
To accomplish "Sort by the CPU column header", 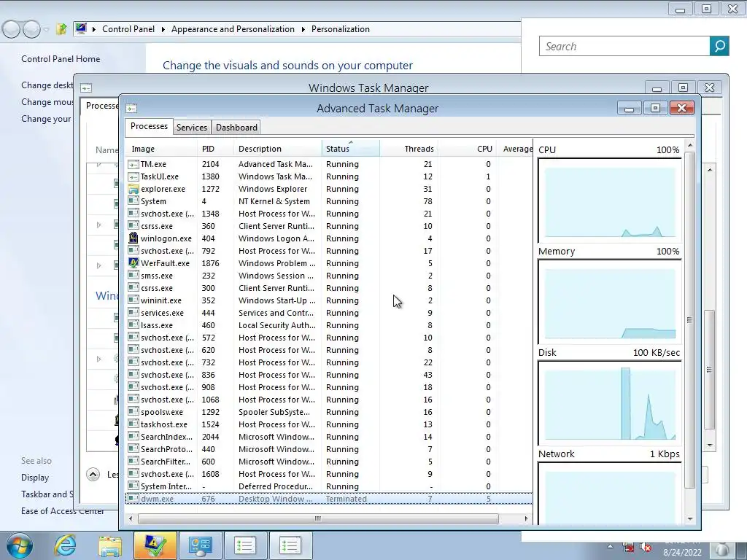I will (468, 149).
